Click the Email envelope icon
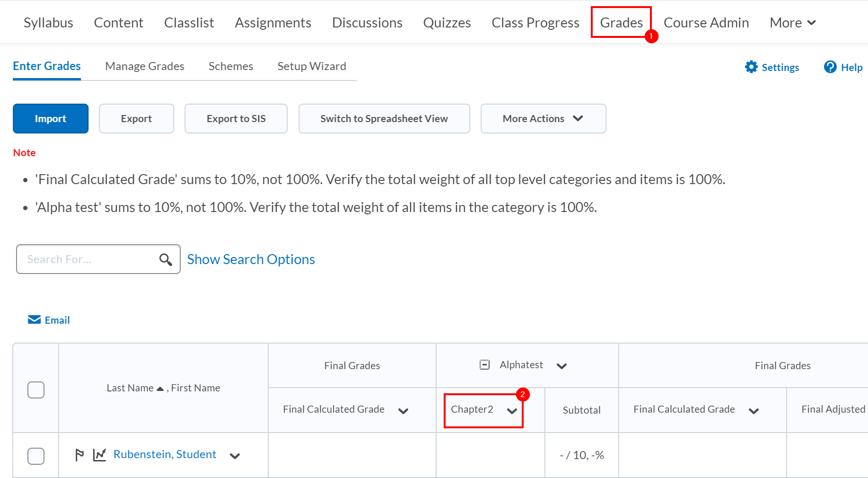Image resolution: width=868 pixels, height=478 pixels. pyautogui.click(x=34, y=319)
